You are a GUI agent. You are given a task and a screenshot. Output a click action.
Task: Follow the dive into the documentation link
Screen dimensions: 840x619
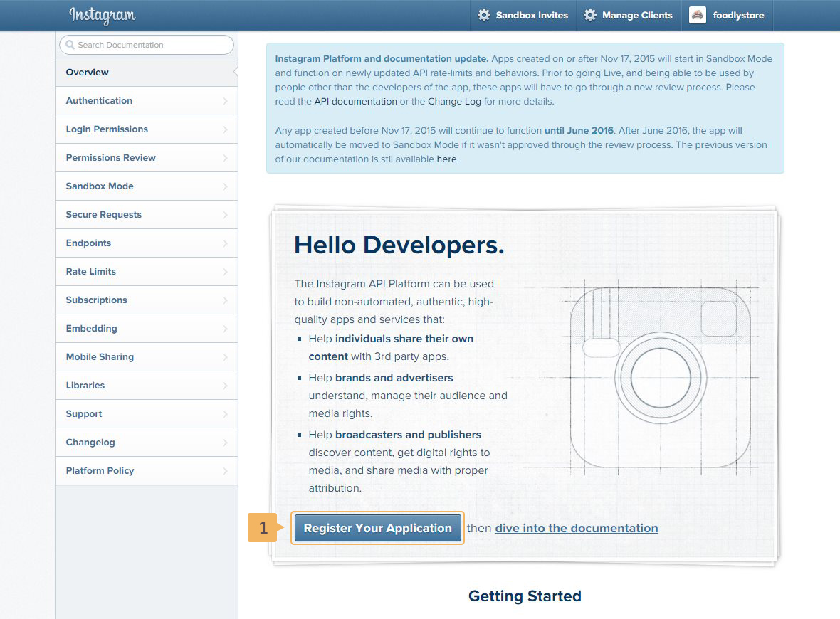(576, 528)
